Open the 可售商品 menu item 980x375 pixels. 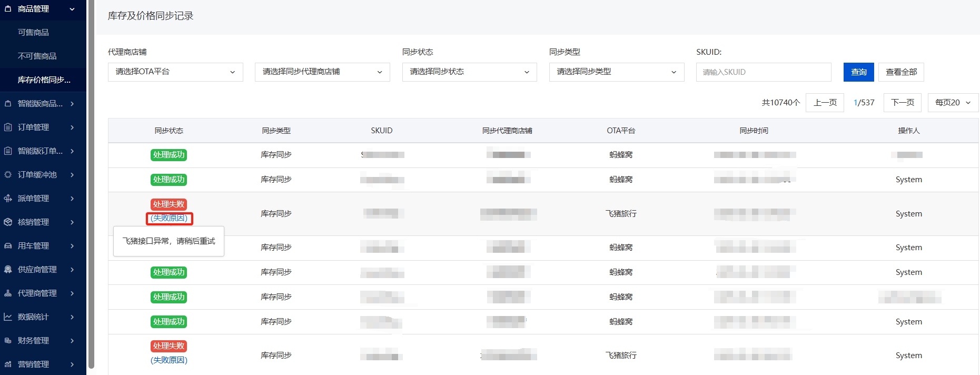33,33
